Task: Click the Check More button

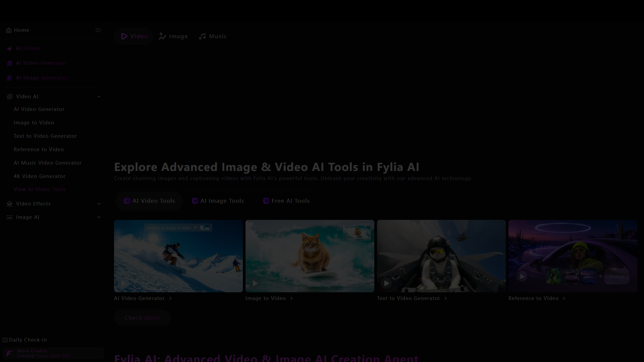Action: point(142,318)
